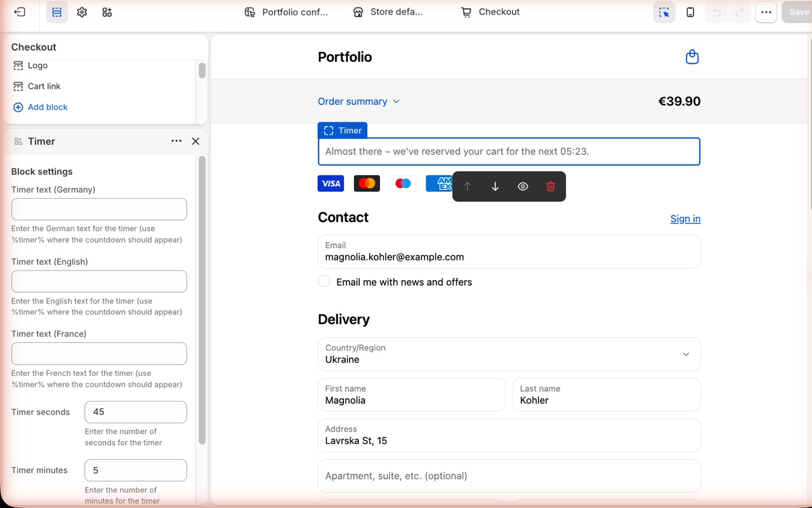Open the Store default profile selector

[388, 12]
